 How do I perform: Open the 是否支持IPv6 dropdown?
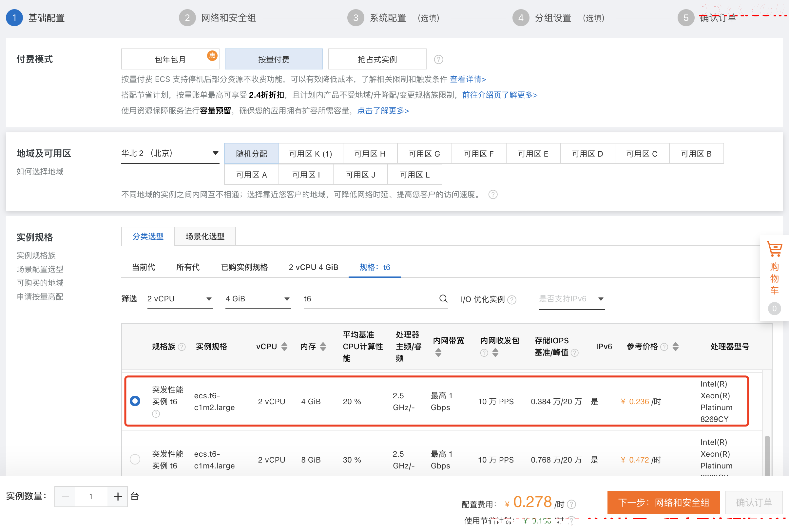click(x=571, y=299)
